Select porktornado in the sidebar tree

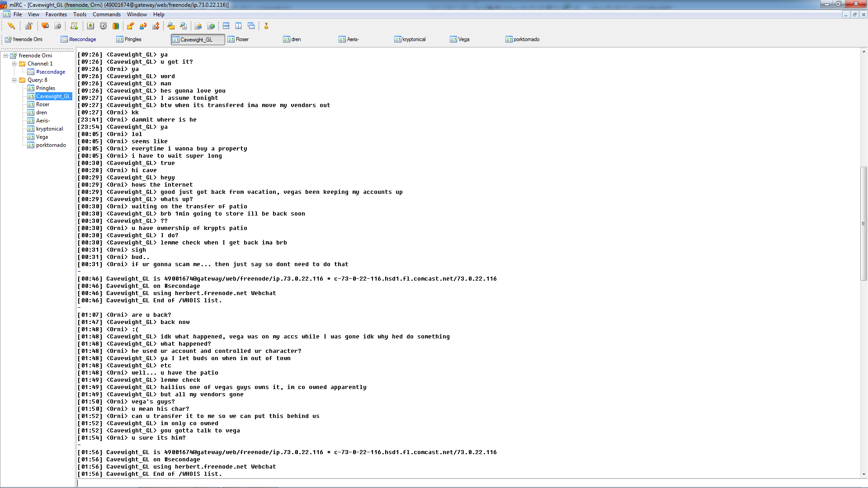51,145
